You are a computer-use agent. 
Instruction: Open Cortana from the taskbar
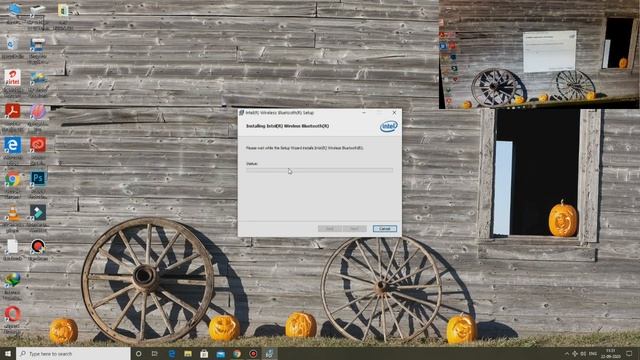138,353
